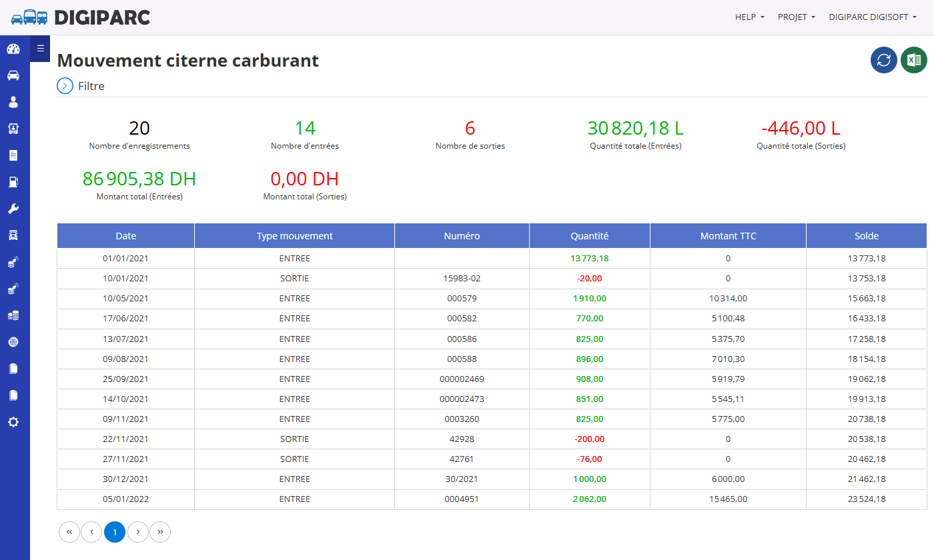Jump to the last page double arrow
This screenshot has height=560, width=934.
point(160,532)
